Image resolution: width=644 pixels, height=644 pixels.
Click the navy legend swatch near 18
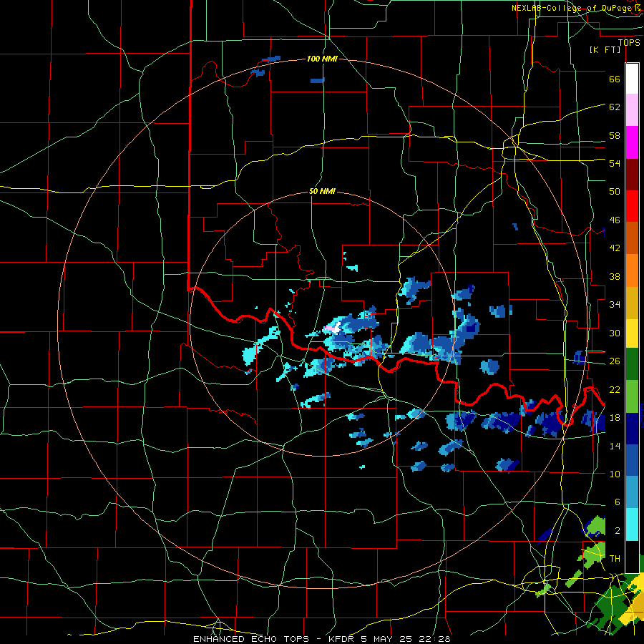point(632,429)
